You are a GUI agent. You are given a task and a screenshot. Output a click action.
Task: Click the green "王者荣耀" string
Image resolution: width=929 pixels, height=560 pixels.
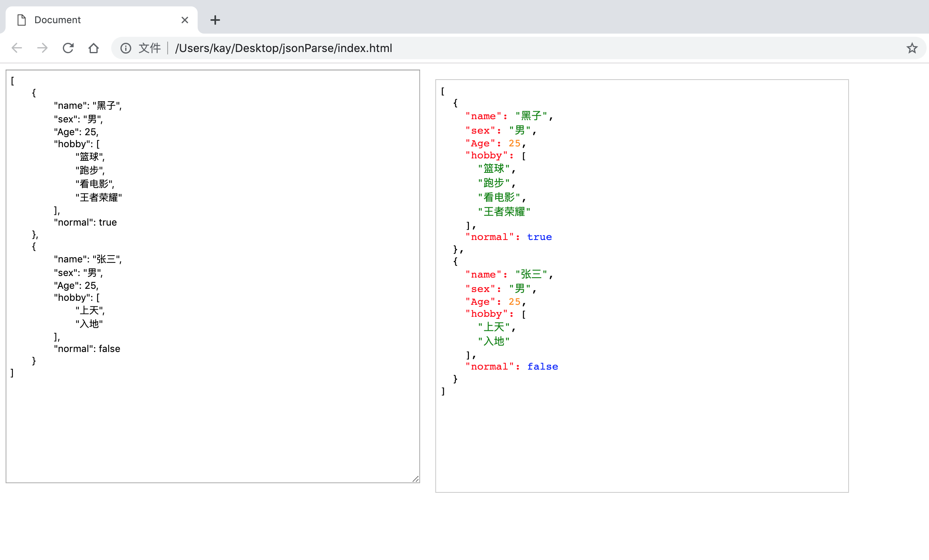click(504, 212)
